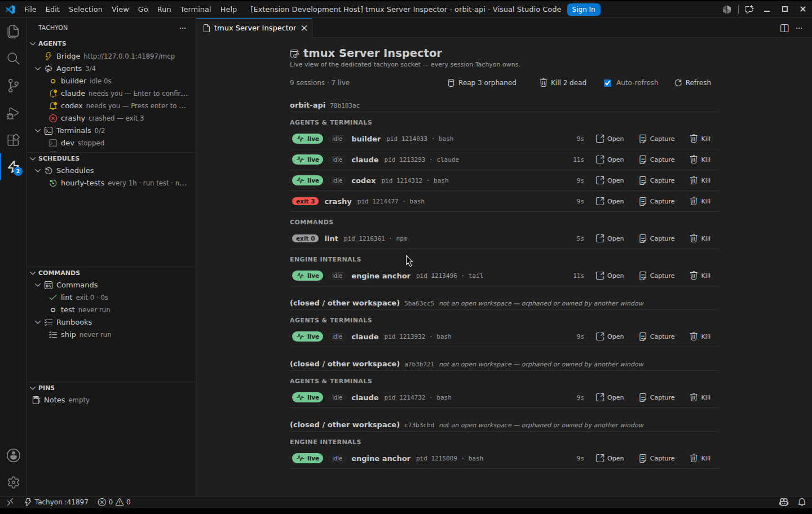Capture the crashy session output

pyautogui.click(x=657, y=201)
